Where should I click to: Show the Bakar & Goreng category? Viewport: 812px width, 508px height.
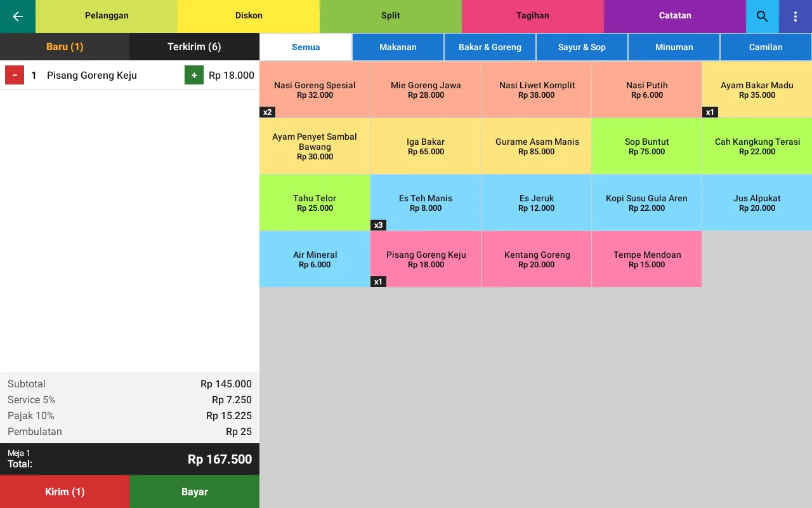tap(490, 47)
